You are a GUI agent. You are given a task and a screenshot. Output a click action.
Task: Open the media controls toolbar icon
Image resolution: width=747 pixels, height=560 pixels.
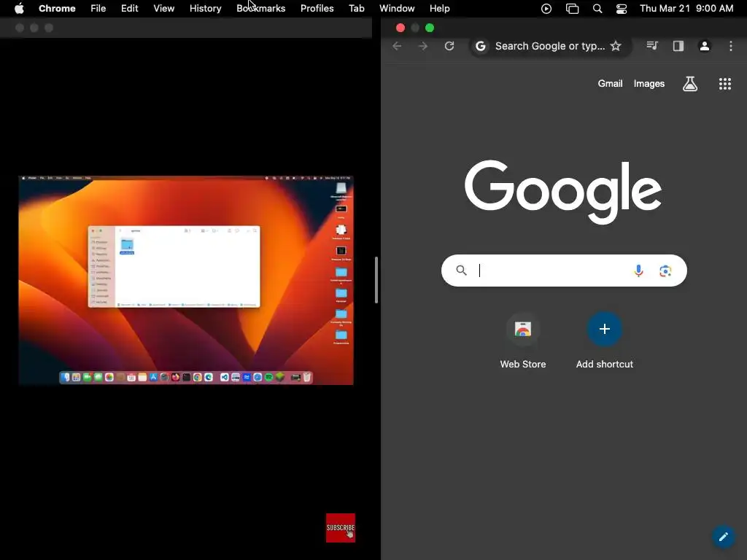click(x=652, y=46)
